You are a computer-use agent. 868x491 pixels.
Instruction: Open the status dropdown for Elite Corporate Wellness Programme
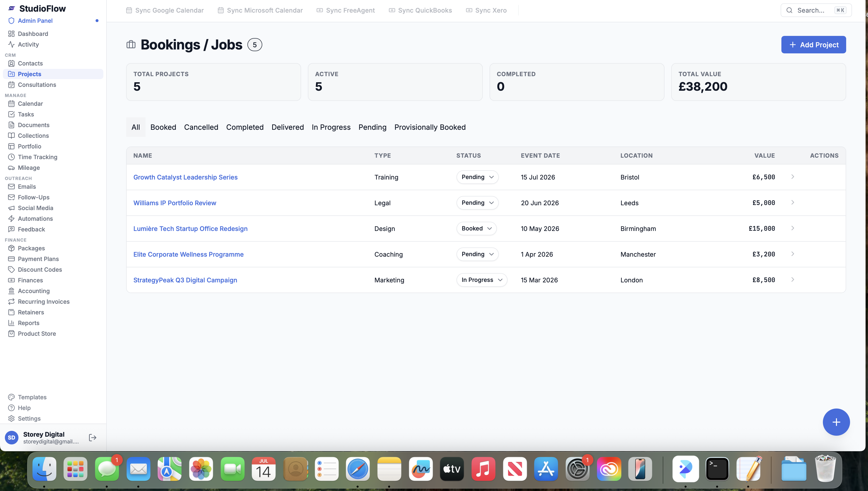click(477, 254)
